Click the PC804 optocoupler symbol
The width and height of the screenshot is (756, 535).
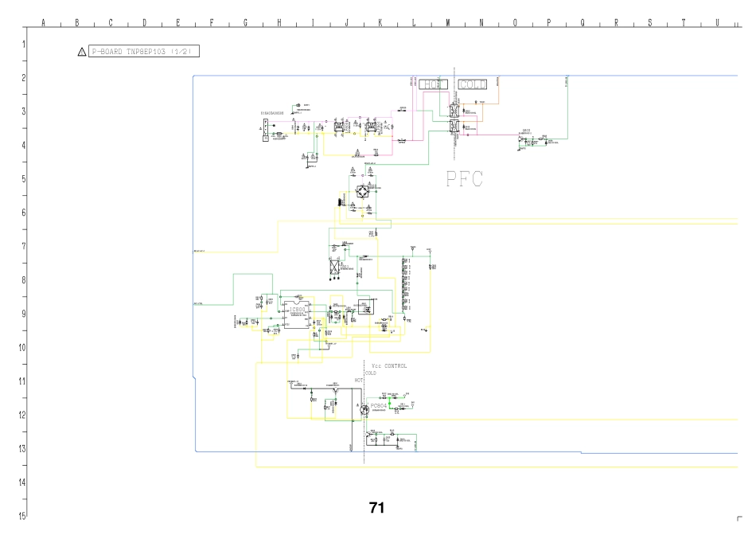(x=365, y=409)
